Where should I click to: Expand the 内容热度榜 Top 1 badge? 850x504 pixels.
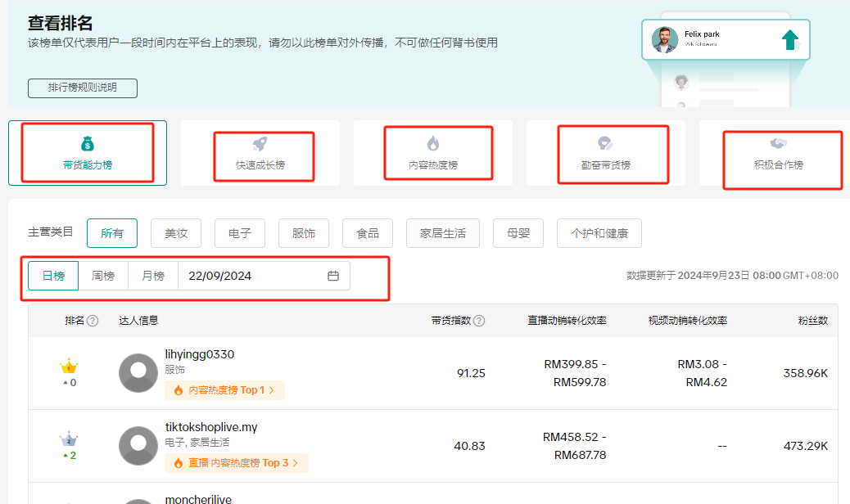point(224,390)
